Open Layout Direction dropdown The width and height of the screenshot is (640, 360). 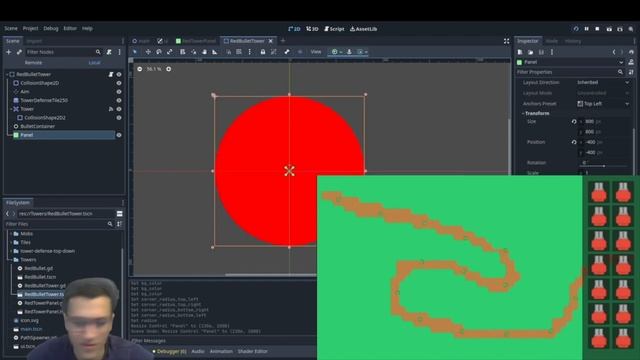[602, 82]
